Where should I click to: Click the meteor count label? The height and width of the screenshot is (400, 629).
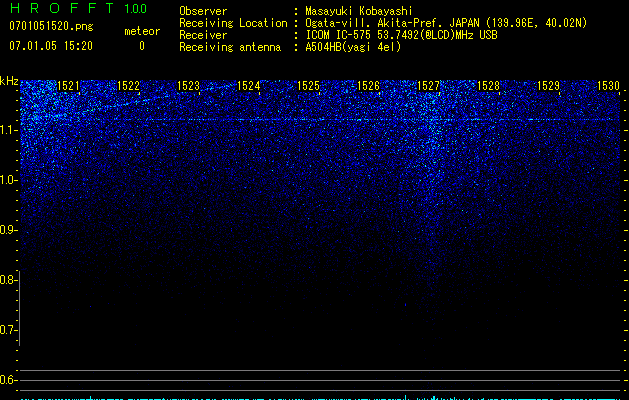(x=142, y=31)
